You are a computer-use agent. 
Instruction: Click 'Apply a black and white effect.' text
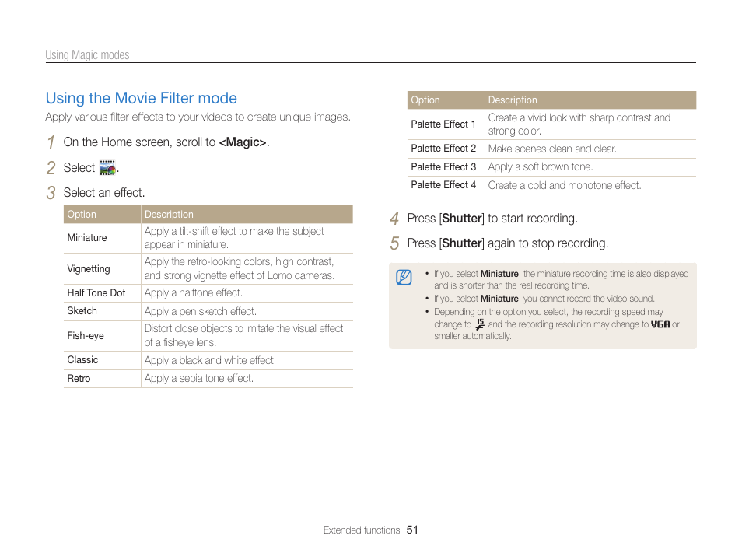pos(210,360)
